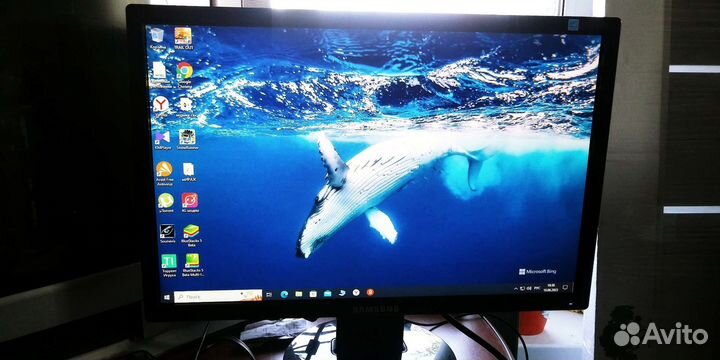Screen dimensions: 720x360
Task: Launch the TRAIL OUT game shortcut
Action: tap(183, 39)
